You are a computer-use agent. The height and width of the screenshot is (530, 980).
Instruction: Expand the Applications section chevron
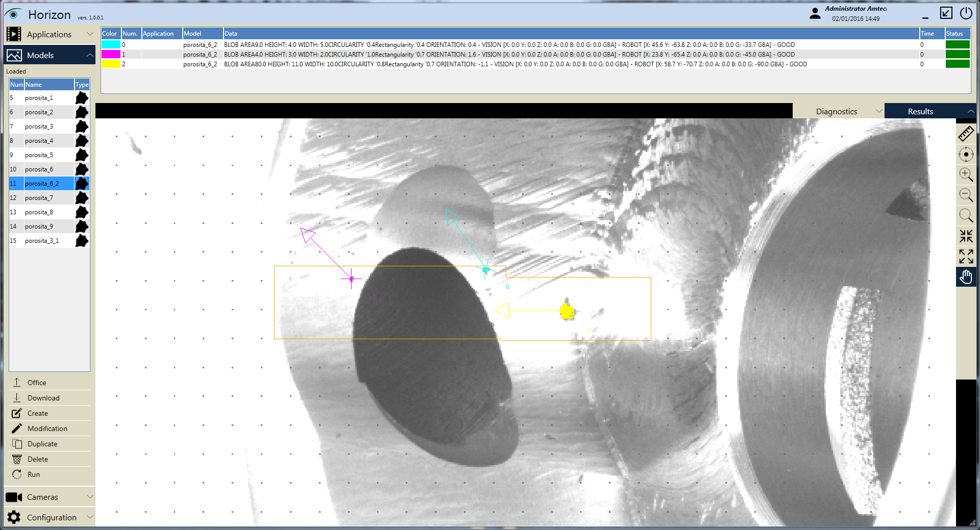pos(90,34)
